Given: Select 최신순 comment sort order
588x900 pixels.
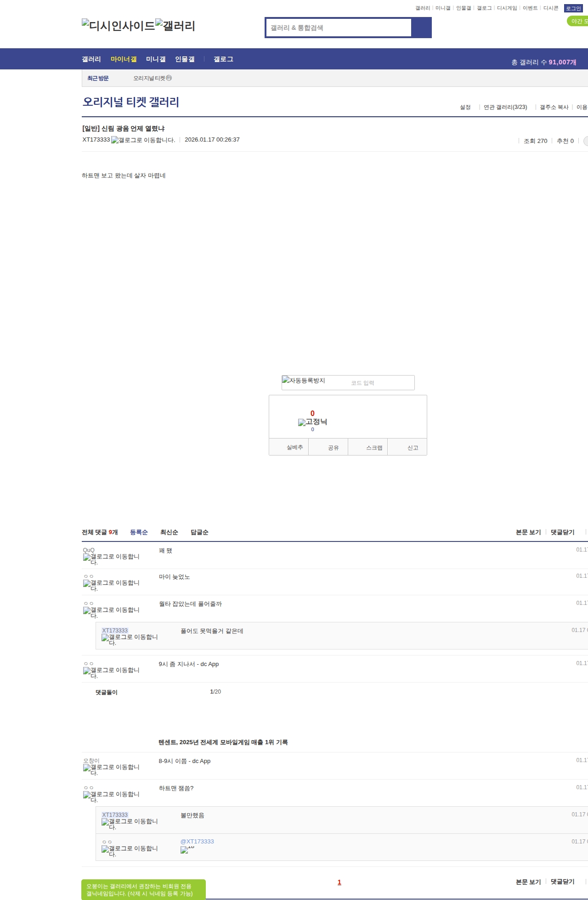Looking at the screenshot, I should [x=169, y=532].
